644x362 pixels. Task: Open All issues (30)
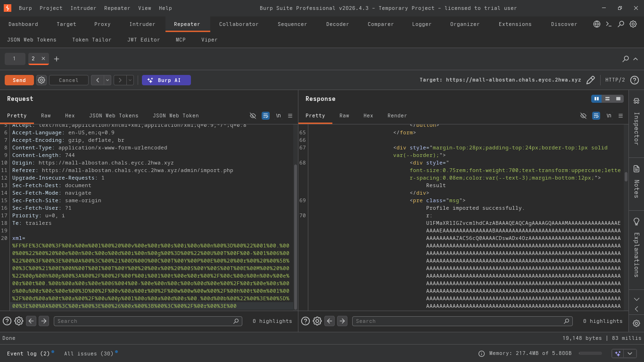point(89,354)
